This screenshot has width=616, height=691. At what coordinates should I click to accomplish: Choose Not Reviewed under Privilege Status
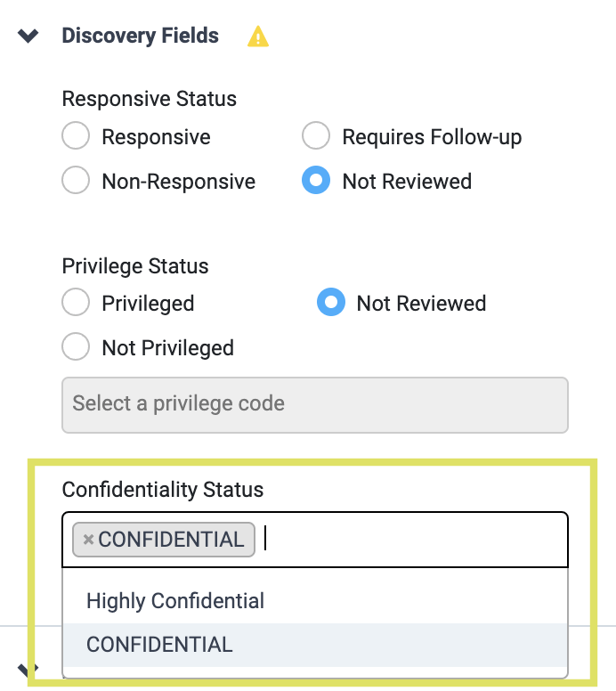[x=331, y=304]
